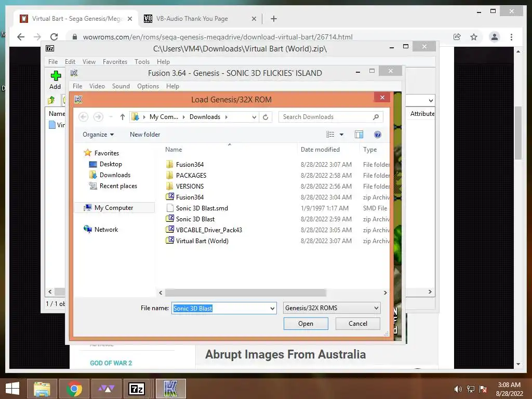
Task: Open 7-Zip from the taskbar
Action: pos(137,389)
